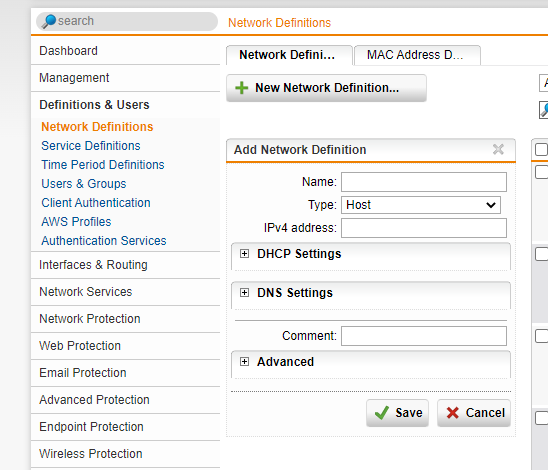Click the magnifier icon in search box
Image resolution: width=548 pixels, height=470 pixels.
[x=49, y=21]
